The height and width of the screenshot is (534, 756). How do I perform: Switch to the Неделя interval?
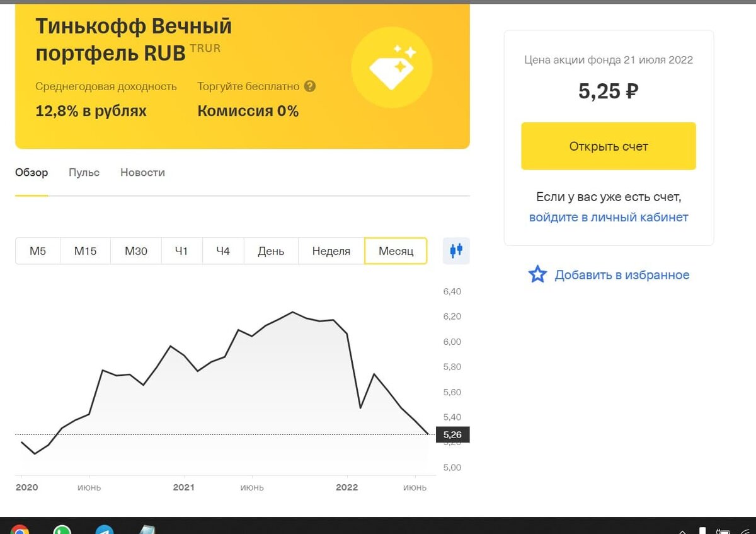coord(331,250)
